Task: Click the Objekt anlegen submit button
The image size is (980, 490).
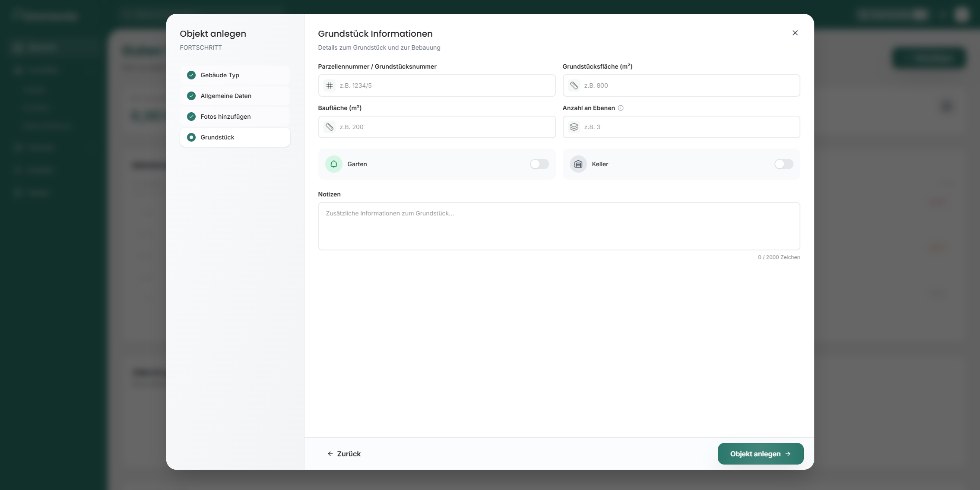Action: click(x=761, y=454)
